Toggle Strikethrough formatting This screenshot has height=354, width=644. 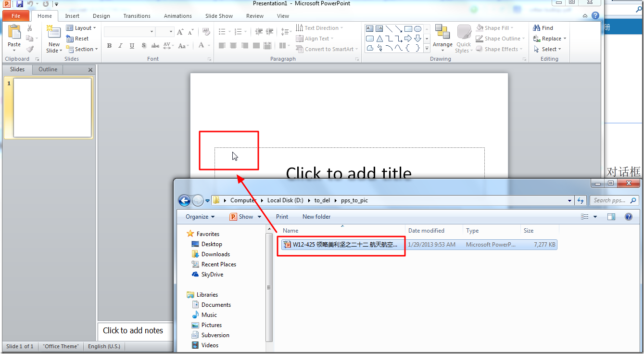pyautogui.click(x=155, y=46)
